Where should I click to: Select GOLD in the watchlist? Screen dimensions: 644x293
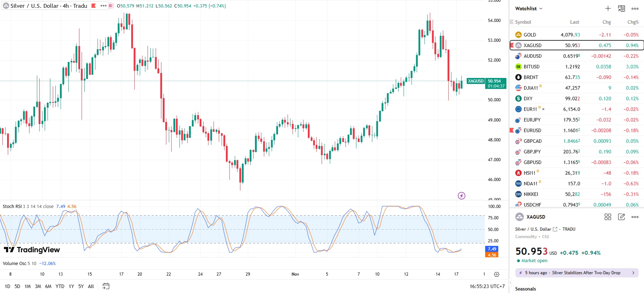530,35
